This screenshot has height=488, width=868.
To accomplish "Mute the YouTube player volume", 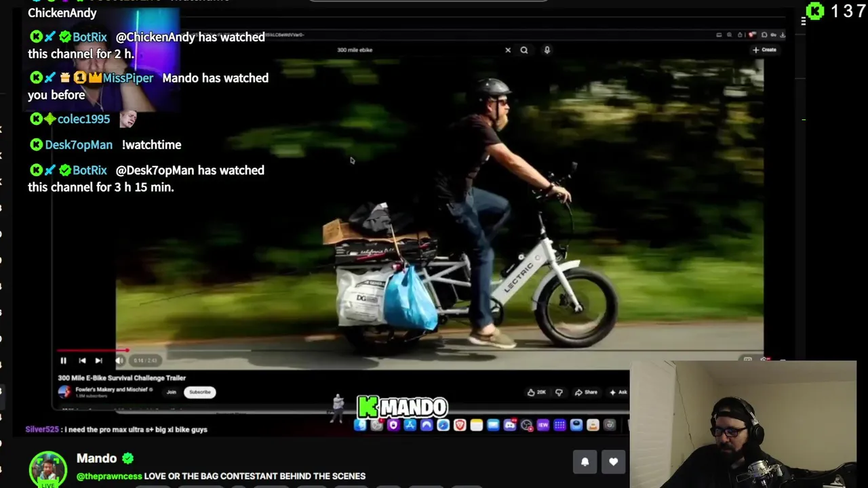I will pyautogui.click(x=119, y=361).
